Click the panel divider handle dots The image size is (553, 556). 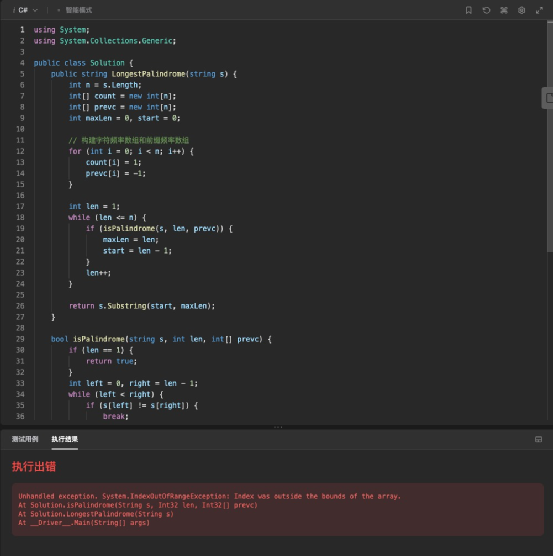click(278, 427)
